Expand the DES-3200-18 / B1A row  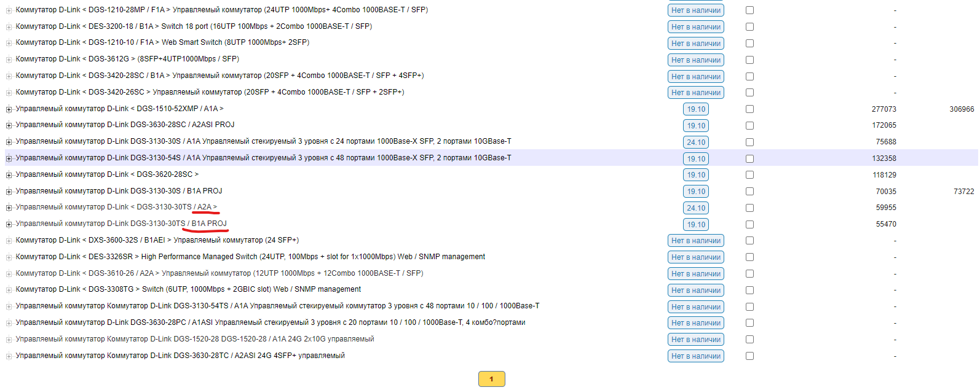point(9,27)
